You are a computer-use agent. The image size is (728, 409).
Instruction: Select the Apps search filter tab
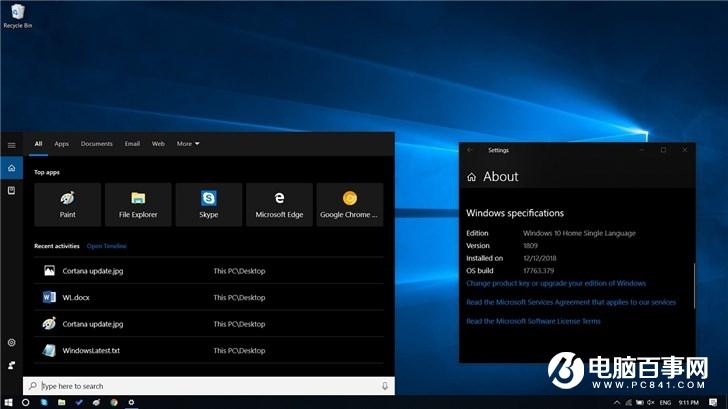[61, 144]
